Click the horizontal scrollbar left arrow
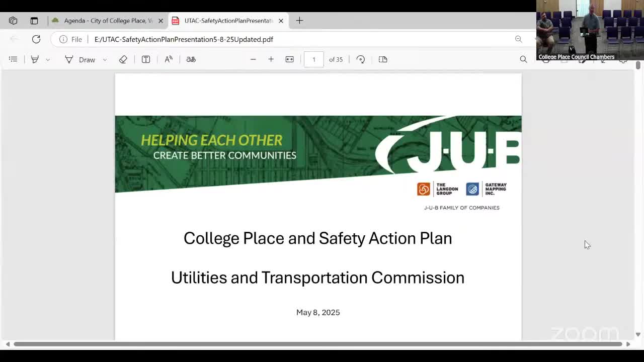This screenshot has height=362, width=644. point(8,344)
